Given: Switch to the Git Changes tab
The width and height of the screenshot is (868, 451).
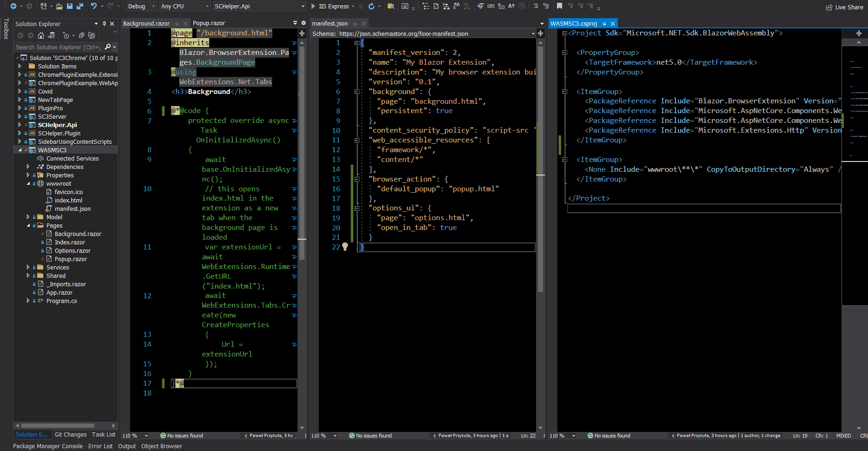Looking at the screenshot, I should pyautogui.click(x=70, y=434).
